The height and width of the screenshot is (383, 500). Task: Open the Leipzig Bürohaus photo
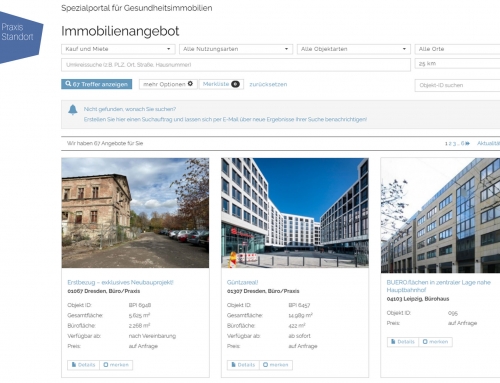[440, 215]
